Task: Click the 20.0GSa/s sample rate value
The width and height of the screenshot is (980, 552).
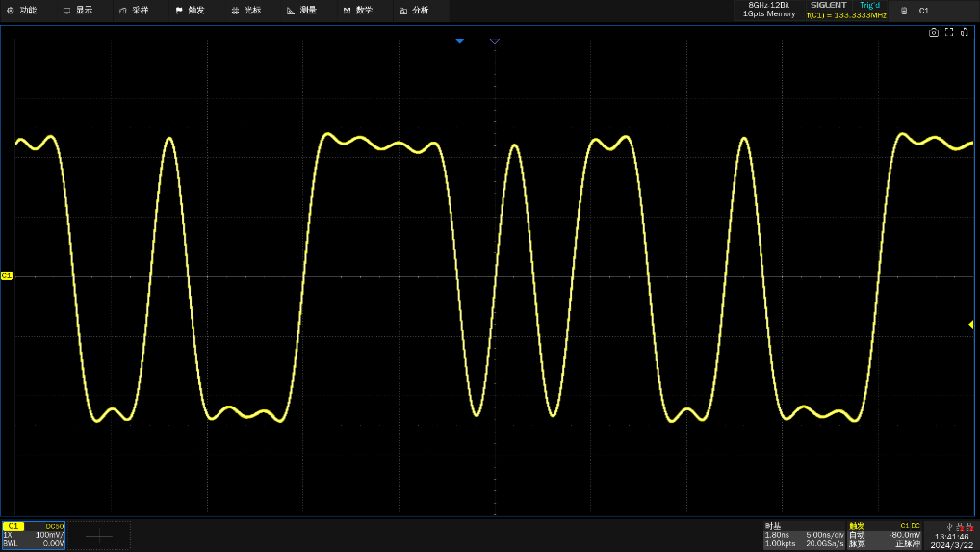Action: click(x=825, y=544)
